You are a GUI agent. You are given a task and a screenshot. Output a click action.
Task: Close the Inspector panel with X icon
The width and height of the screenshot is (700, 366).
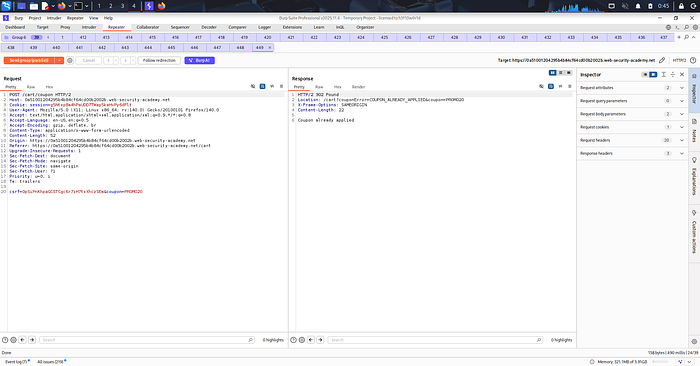(x=682, y=75)
